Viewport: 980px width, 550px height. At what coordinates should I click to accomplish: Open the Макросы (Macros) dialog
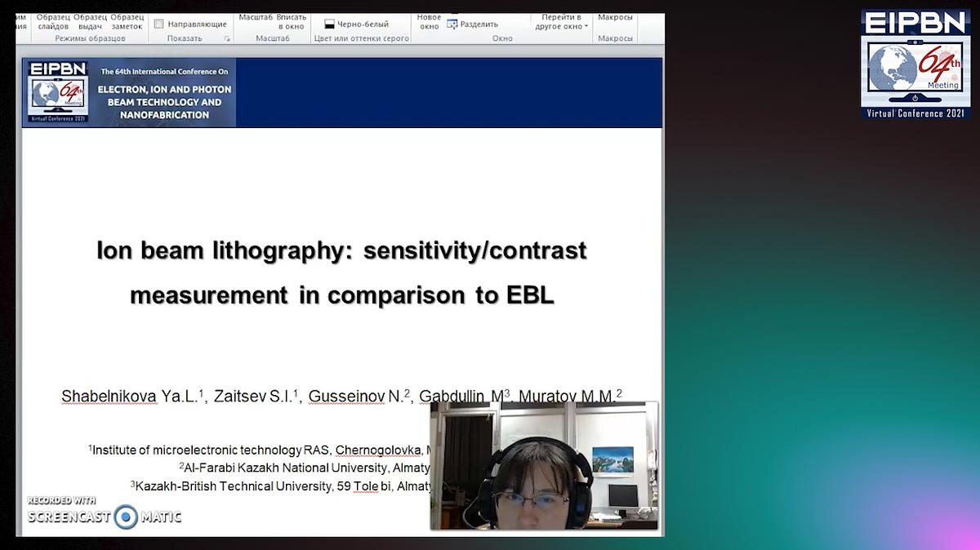coord(615,16)
